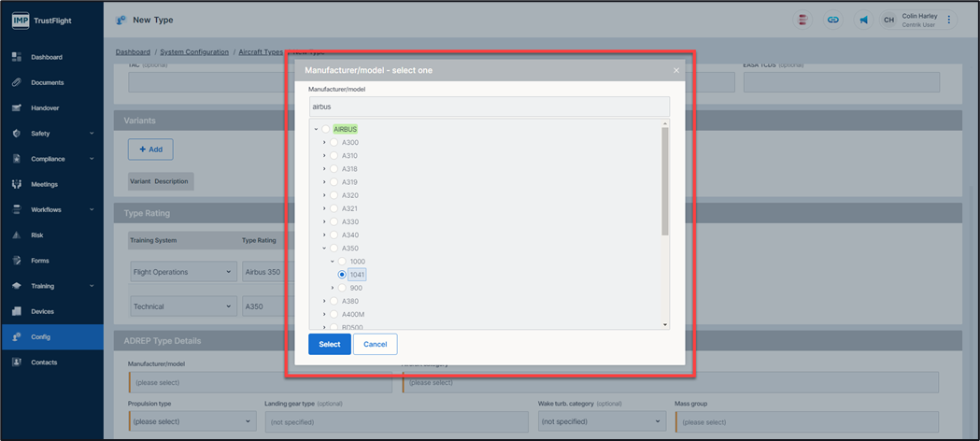Open the Technical training system dropdown
Screen dimensions: 980x441
click(x=183, y=306)
